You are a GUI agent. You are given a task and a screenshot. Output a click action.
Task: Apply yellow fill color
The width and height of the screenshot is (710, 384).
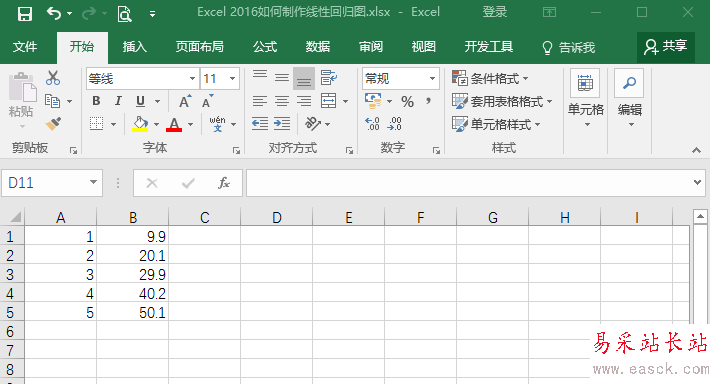pos(140,124)
